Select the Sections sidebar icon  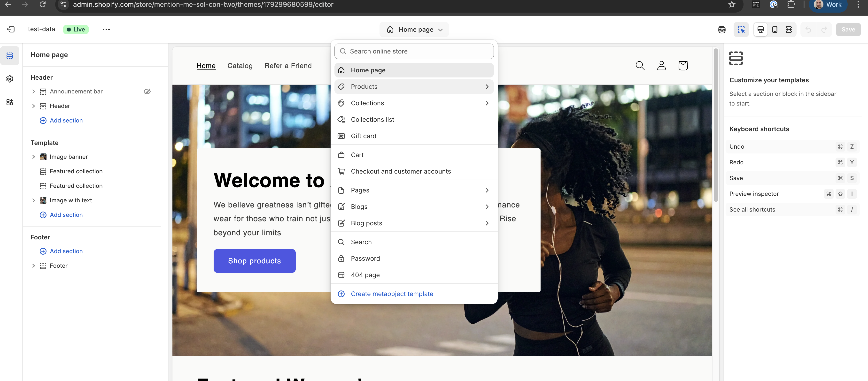(x=10, y=56)
